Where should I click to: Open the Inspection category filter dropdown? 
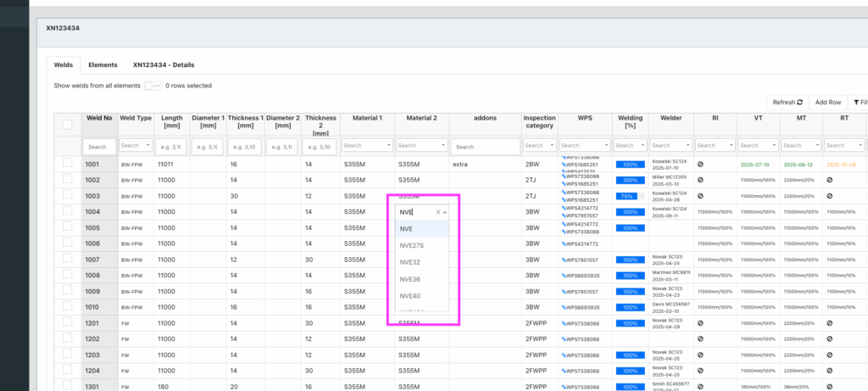click(x=539, y=146)
